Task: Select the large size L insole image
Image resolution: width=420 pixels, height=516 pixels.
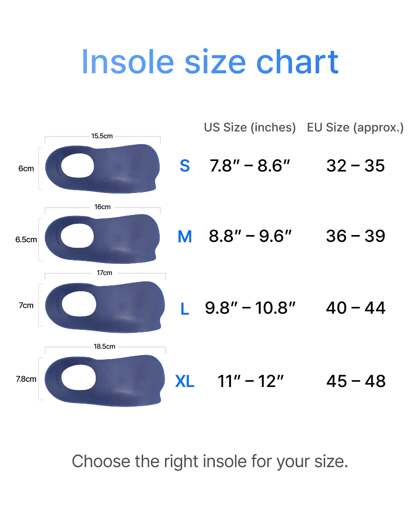Action: point(105,307)
